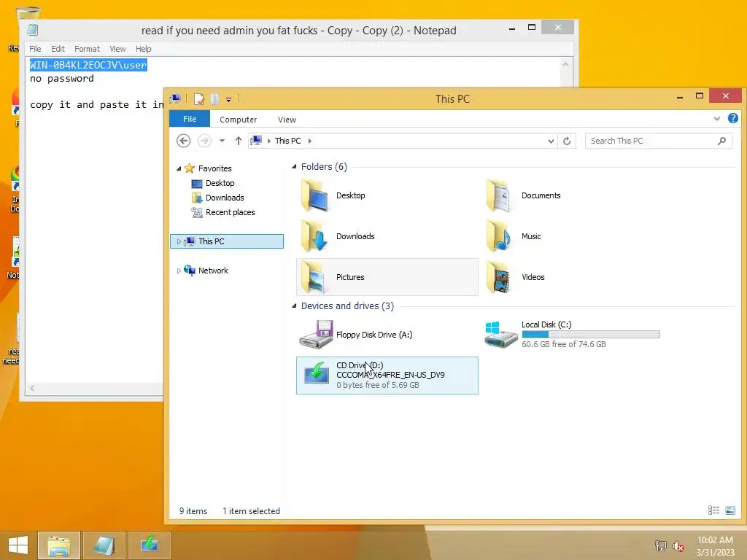Click the muted volume tray icon
Screen dimensions: 747x560
[678, 545]
